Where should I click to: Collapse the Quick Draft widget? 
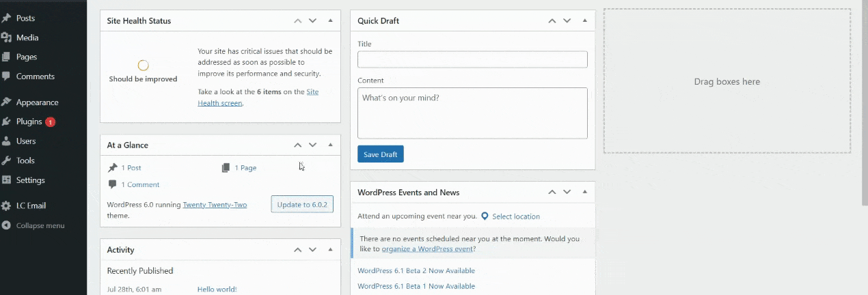(x=584, y=20)
